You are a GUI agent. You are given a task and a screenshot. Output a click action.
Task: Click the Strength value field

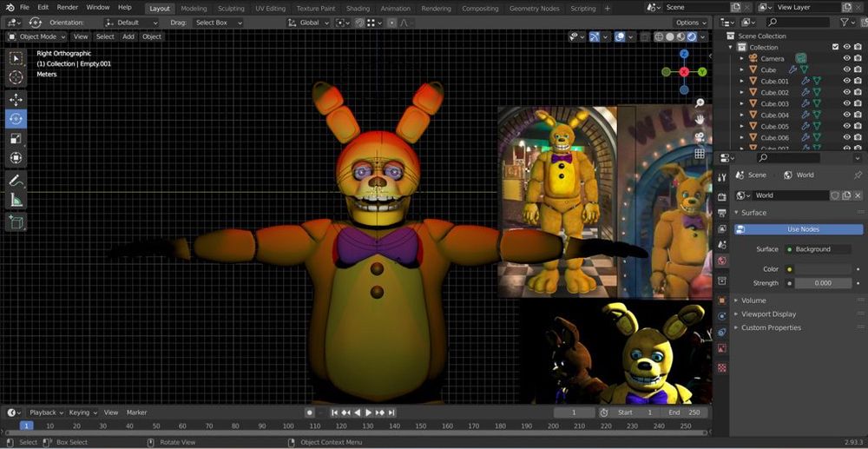823,283
